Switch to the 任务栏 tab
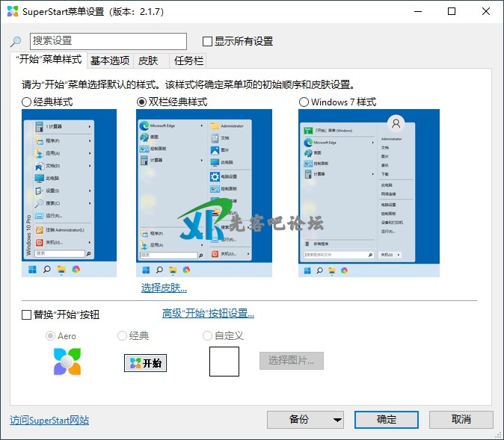 point(188,61)
